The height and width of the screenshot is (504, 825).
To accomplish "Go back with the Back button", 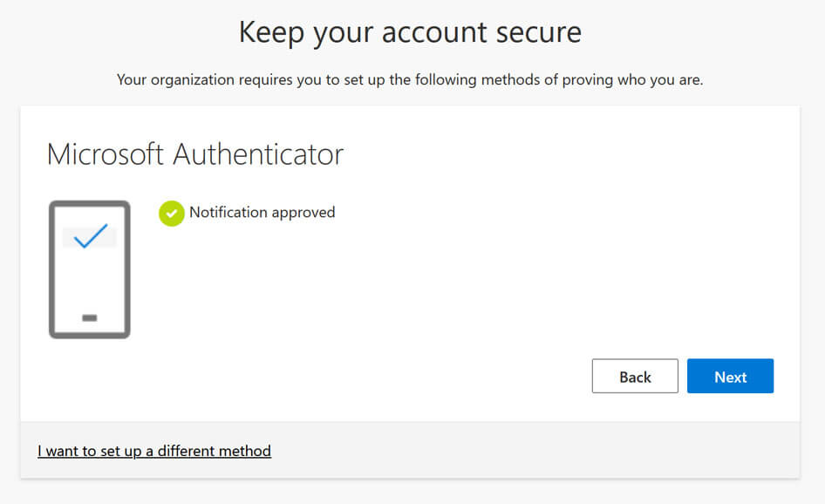I will click(x=635, y=376).
